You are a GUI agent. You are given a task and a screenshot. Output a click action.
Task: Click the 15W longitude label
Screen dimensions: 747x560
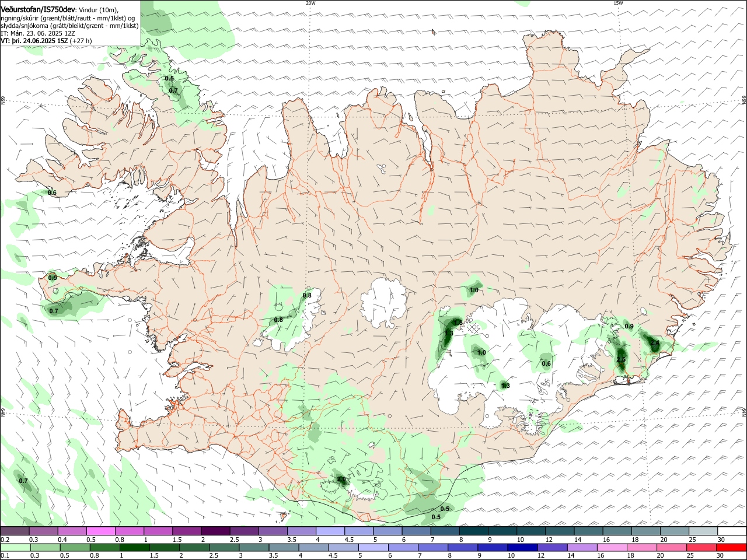tap(618, 3)
